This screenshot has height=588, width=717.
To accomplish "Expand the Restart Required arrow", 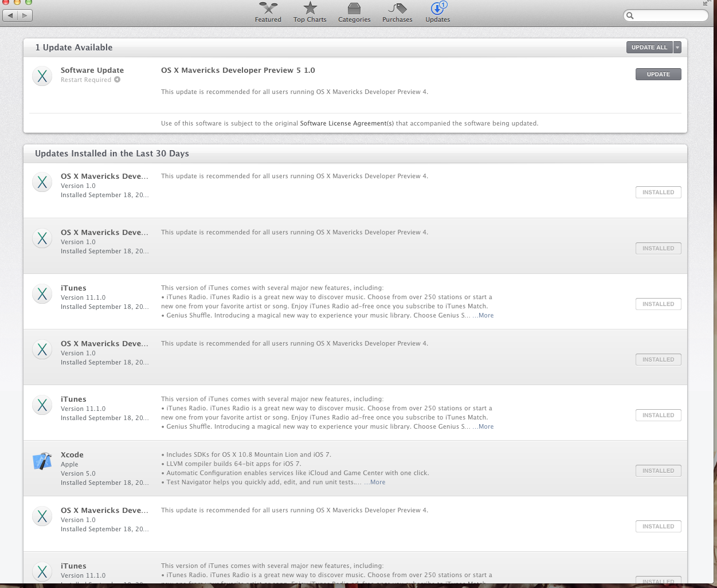I will coord(117,80).
